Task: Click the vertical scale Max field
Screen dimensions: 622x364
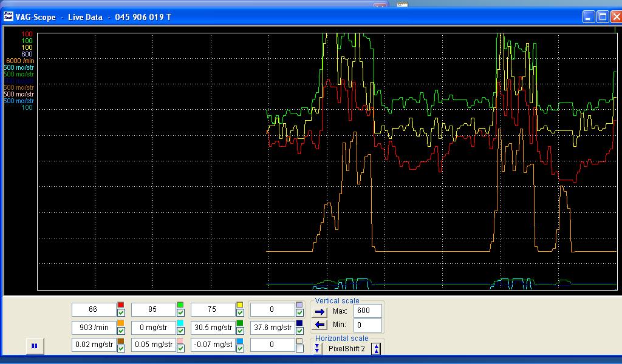Action: point(367,311)
